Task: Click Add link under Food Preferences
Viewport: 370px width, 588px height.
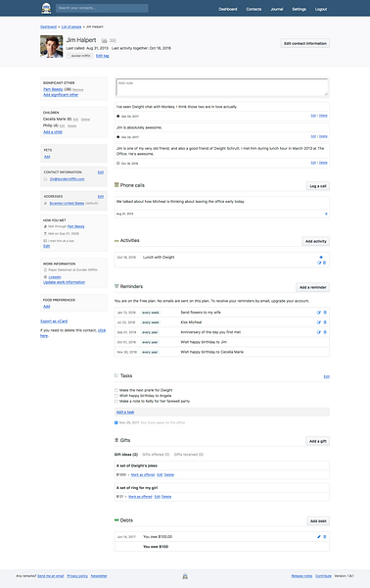Action: coord(46,307)
